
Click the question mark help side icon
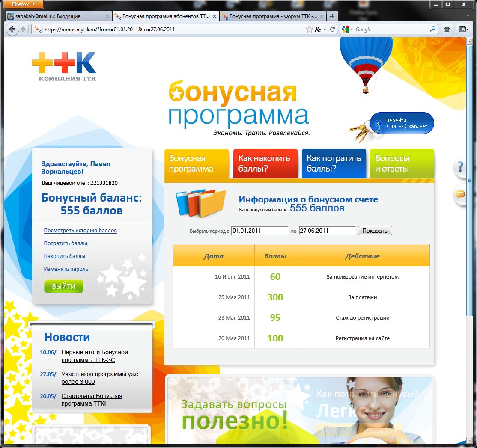460,167
